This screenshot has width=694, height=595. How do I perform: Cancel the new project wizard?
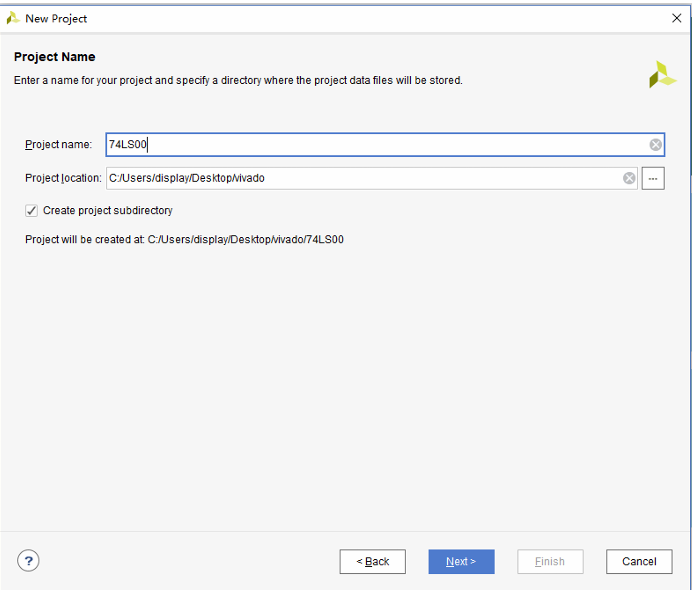[x=639, y=561]
